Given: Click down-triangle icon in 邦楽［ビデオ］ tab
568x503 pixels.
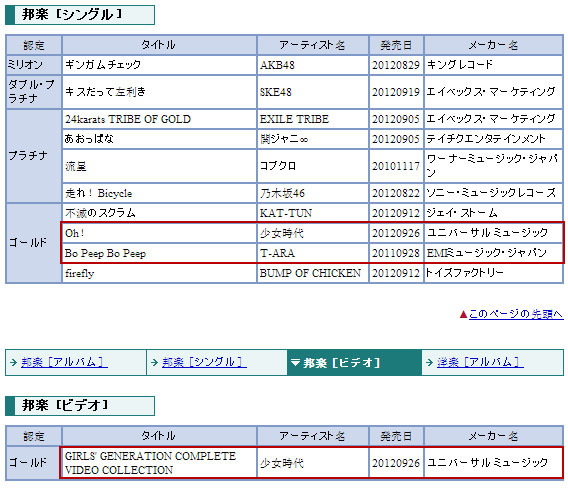Looking at the screenshot, I should 295,362.
